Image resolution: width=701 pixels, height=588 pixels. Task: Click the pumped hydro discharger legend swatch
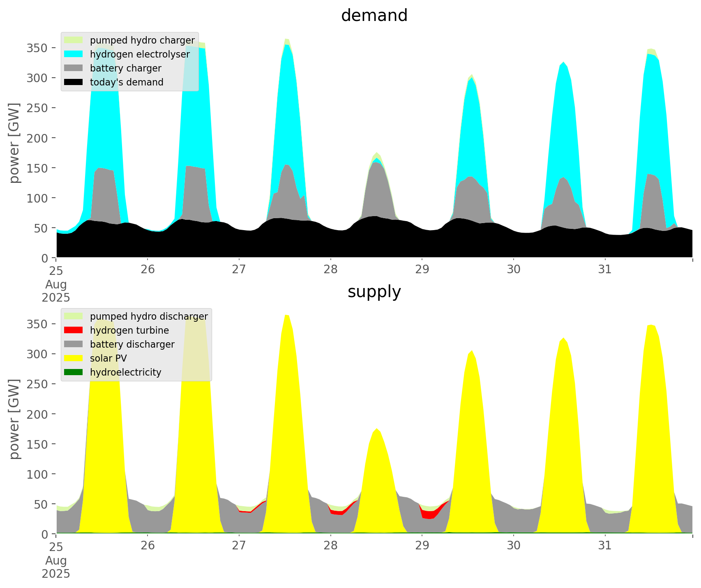[74, 316]
